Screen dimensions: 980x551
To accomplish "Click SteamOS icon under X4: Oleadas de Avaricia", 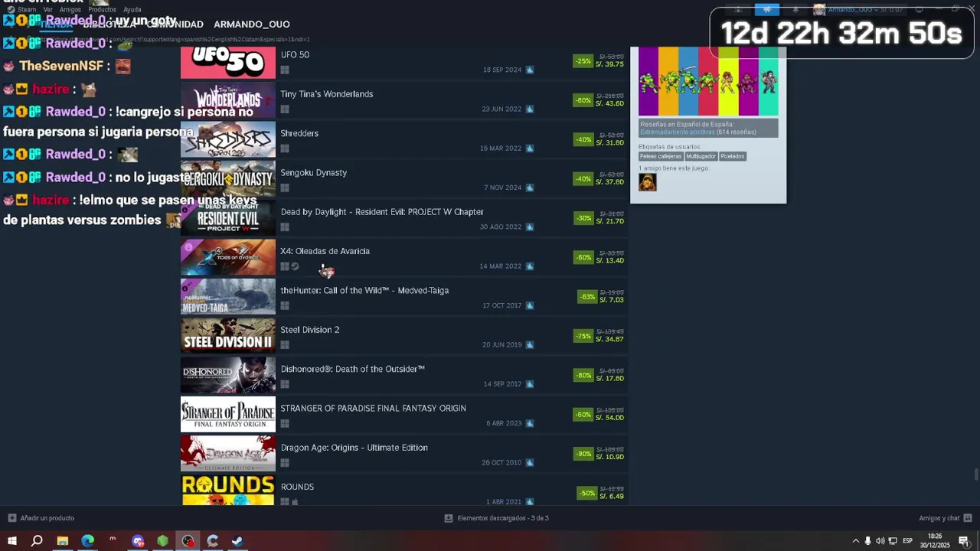I will tap(296, 266).
